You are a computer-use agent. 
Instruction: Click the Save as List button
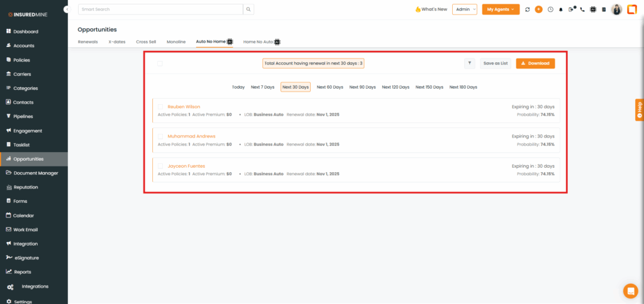click(496, 63)
